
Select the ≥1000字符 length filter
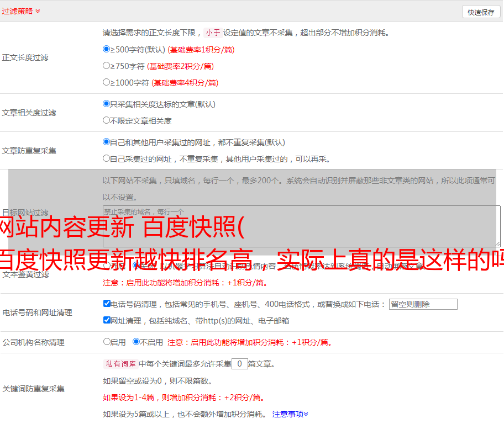point(107,82)
